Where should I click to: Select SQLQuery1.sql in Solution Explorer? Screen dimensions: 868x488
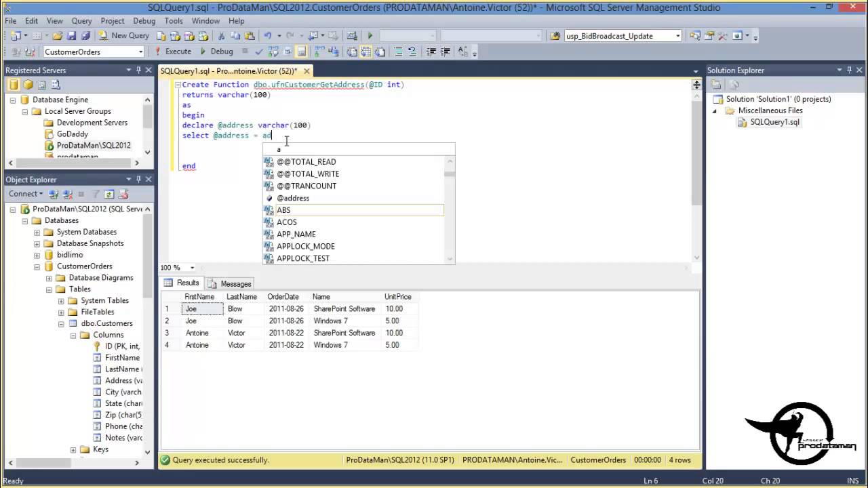pos(774,122)
